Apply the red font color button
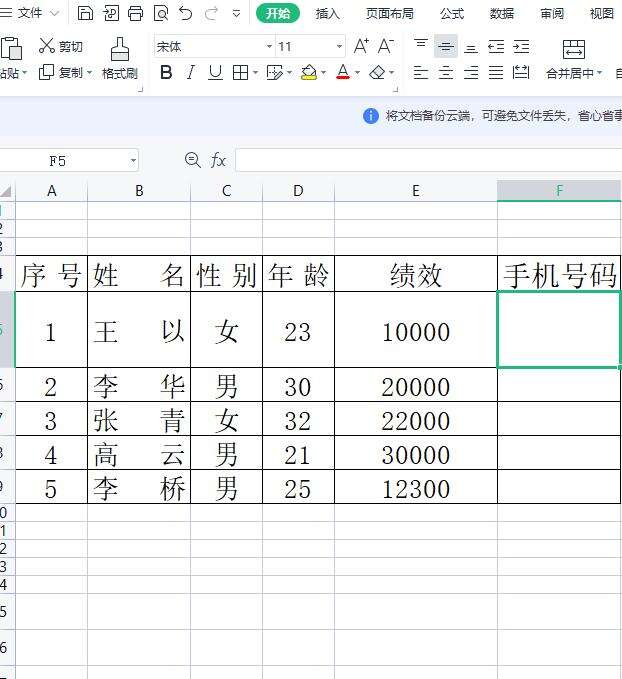 [343, 72]
